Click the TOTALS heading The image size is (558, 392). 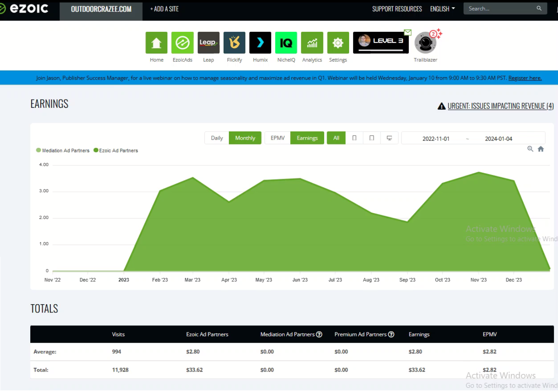44,309
